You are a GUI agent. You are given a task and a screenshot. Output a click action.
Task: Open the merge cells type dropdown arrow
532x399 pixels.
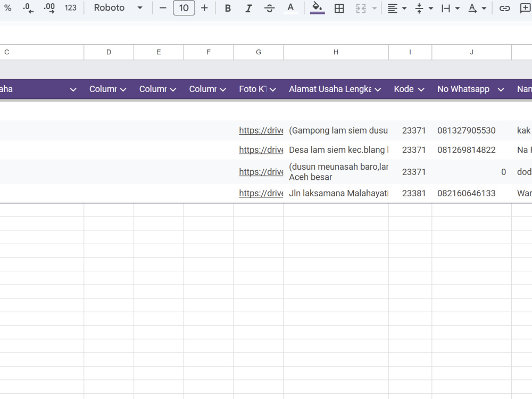click(x=374, y=8)
